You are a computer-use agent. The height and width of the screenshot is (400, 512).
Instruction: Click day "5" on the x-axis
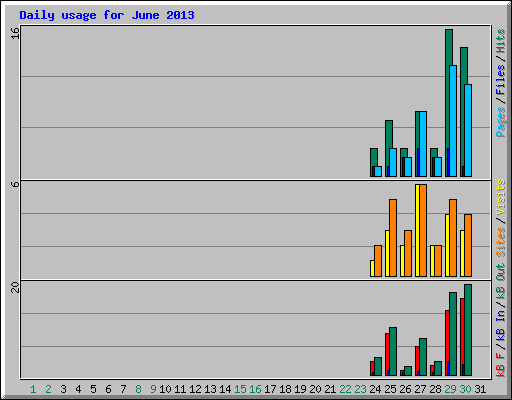pos(93,389)
